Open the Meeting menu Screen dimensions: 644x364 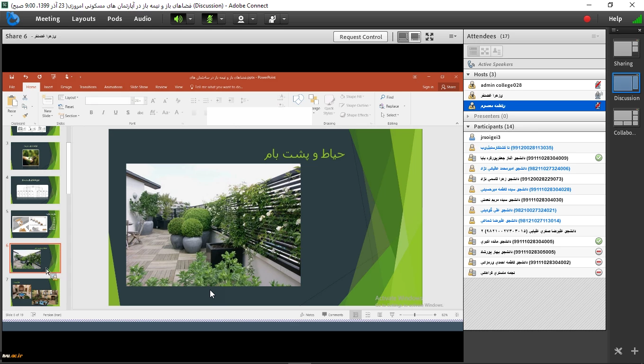click(47, 19)
